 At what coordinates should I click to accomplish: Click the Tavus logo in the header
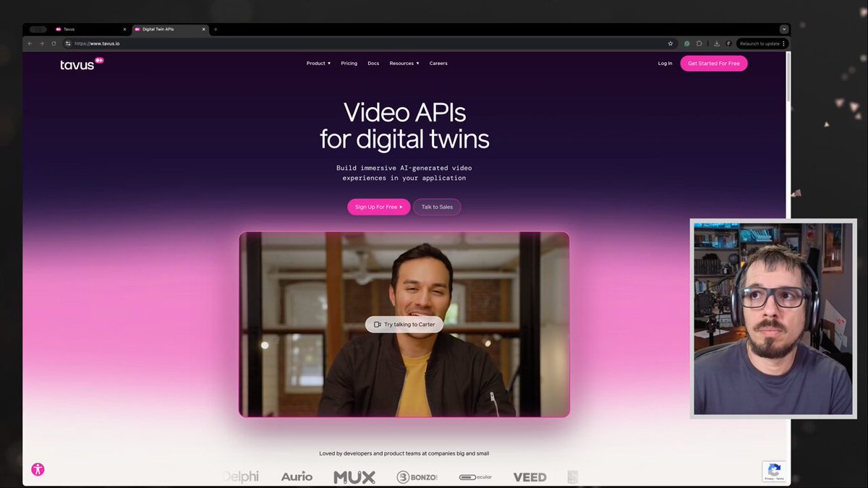coord(82,64)
